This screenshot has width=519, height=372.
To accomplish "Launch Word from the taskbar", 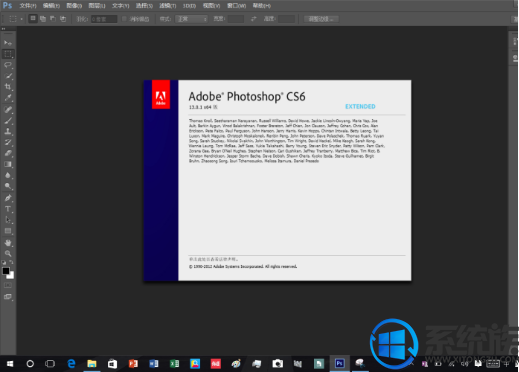I will (x=153, y=364).
